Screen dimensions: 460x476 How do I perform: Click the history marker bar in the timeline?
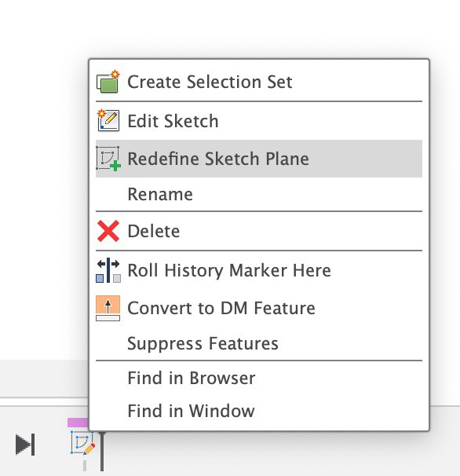point(102,452)
